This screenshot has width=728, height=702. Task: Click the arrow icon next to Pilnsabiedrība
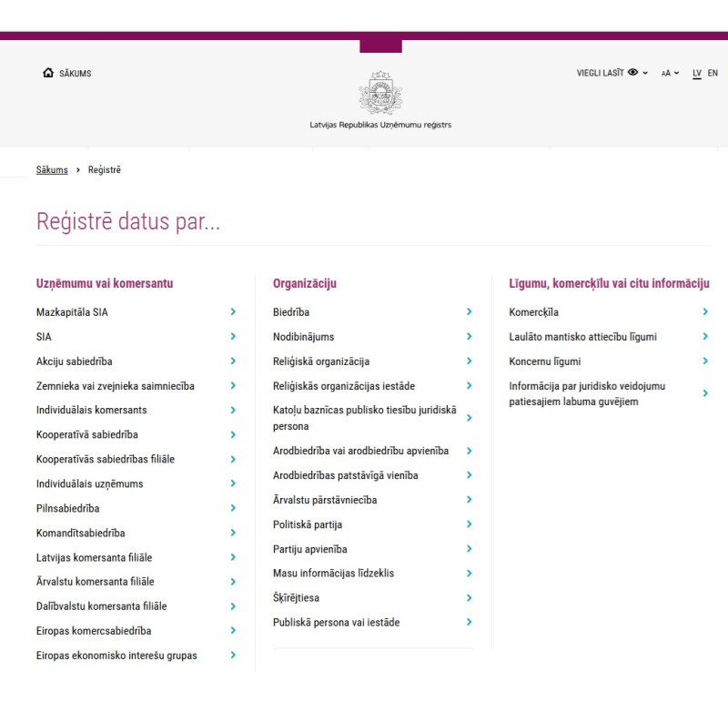pos(234,508)
